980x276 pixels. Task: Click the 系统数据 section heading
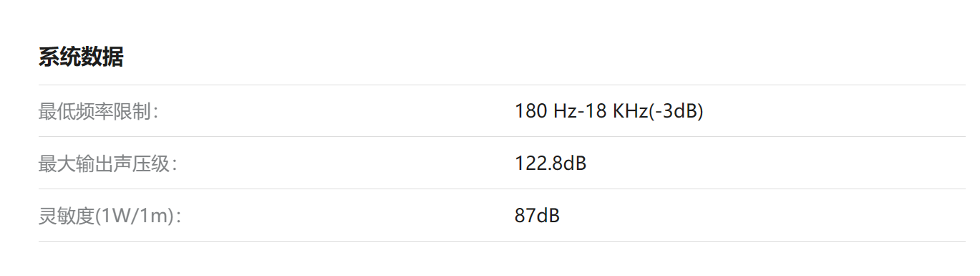coord(81,57)
